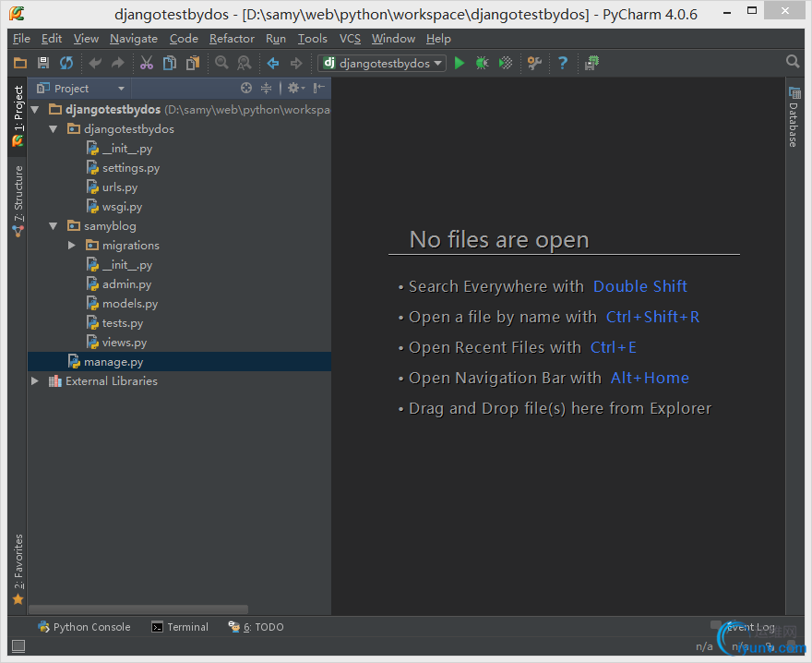Open the Refactor menu
Screen dimensions: 812x663
pos(232,39)
